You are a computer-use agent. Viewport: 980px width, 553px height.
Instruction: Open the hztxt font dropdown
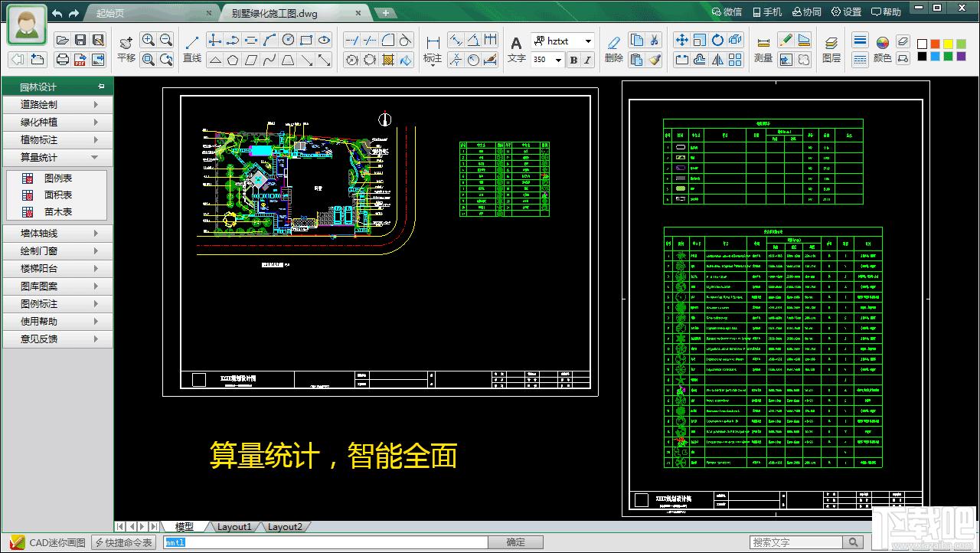point(588,41)
